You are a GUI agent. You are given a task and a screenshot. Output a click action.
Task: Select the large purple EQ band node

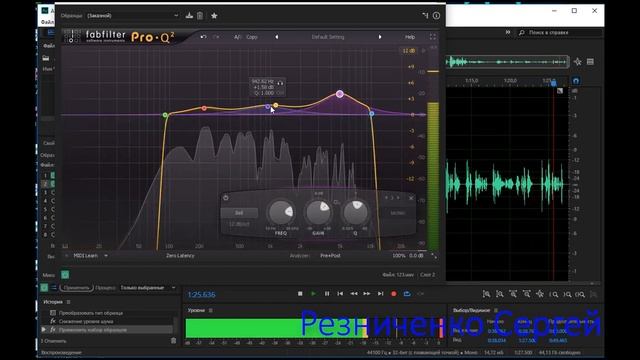(340, 94)
